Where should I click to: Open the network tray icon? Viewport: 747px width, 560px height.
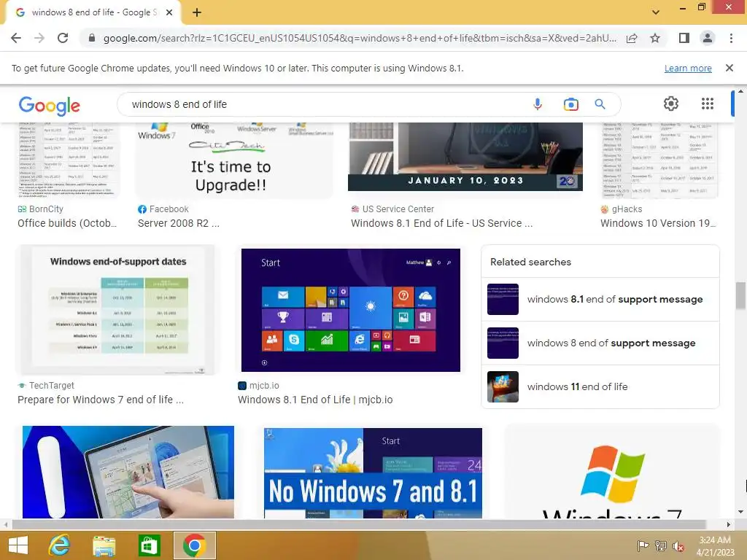tap(661, 546)
